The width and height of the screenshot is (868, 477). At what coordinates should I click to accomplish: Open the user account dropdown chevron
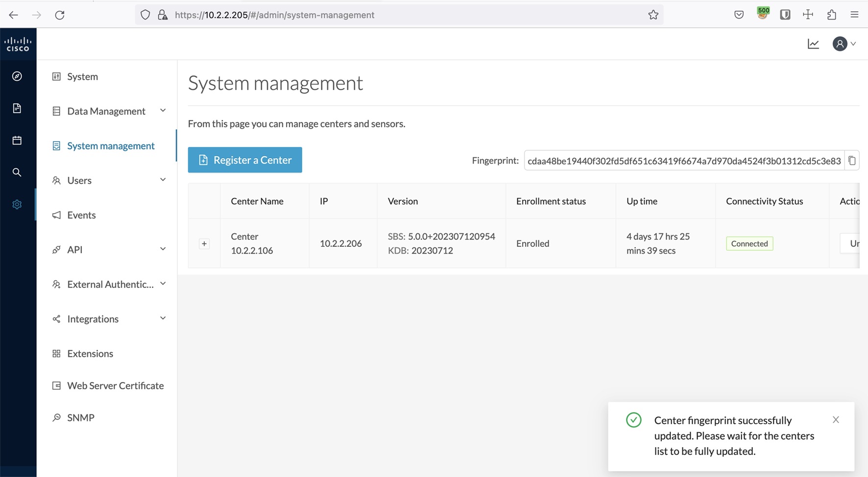click(x=854, y=44)
